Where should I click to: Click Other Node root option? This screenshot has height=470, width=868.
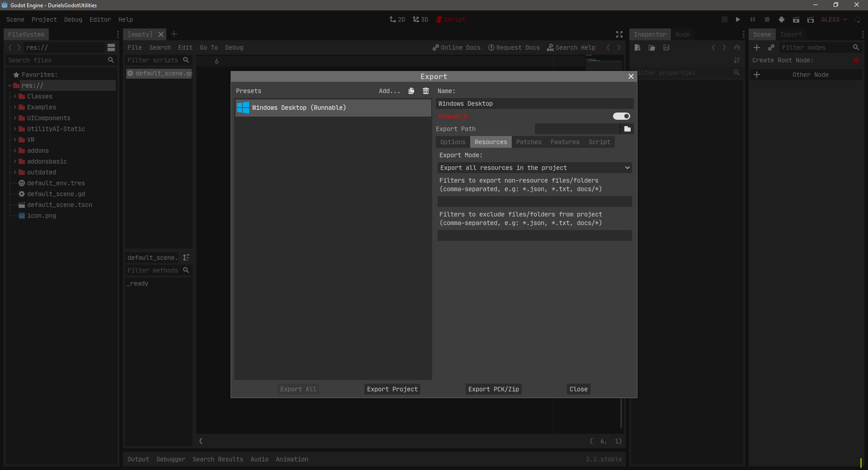click(807, 75)
